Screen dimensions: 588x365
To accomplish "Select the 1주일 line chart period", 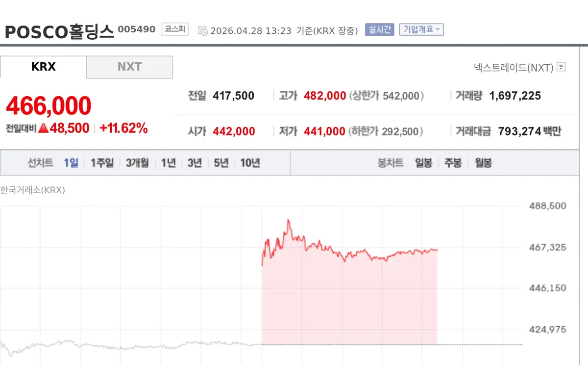I will coord(102,163).
